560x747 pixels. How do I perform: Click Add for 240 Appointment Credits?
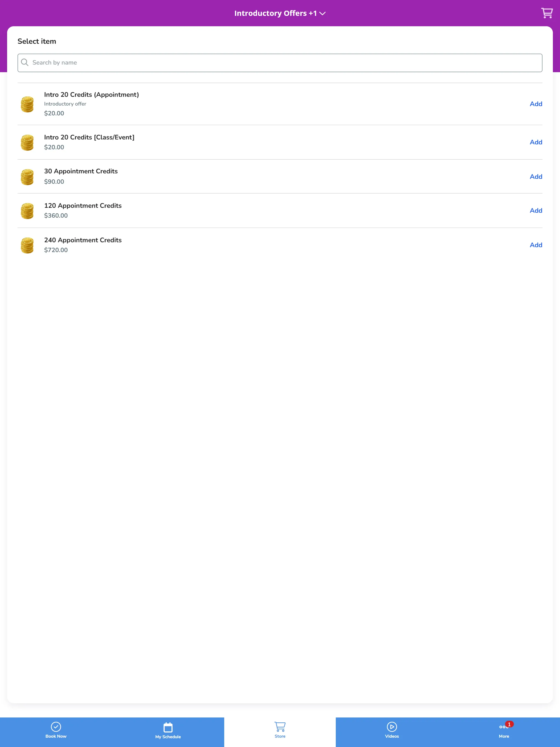click(x=535, y=245)
